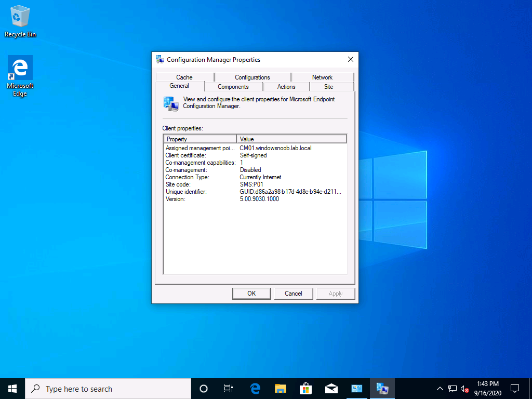Select the Version row
This screenshot has height=399, width=532.
tap(255, 199)
